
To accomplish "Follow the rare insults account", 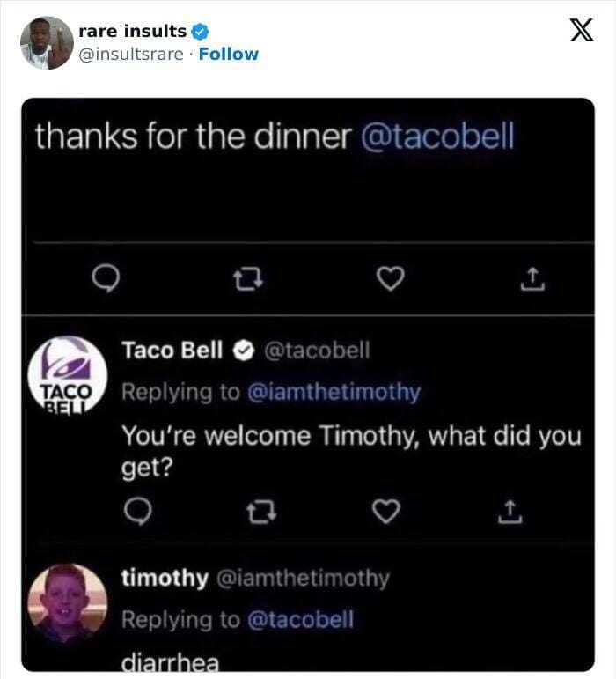I will coord(228,54).
